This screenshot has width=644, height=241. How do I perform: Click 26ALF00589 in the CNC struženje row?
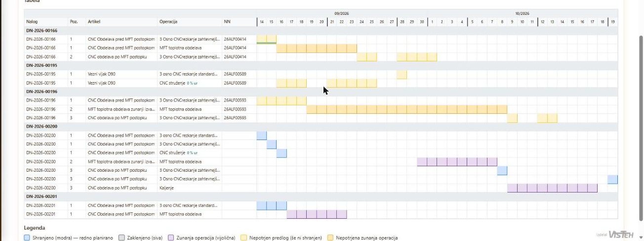tap(235, 83)
